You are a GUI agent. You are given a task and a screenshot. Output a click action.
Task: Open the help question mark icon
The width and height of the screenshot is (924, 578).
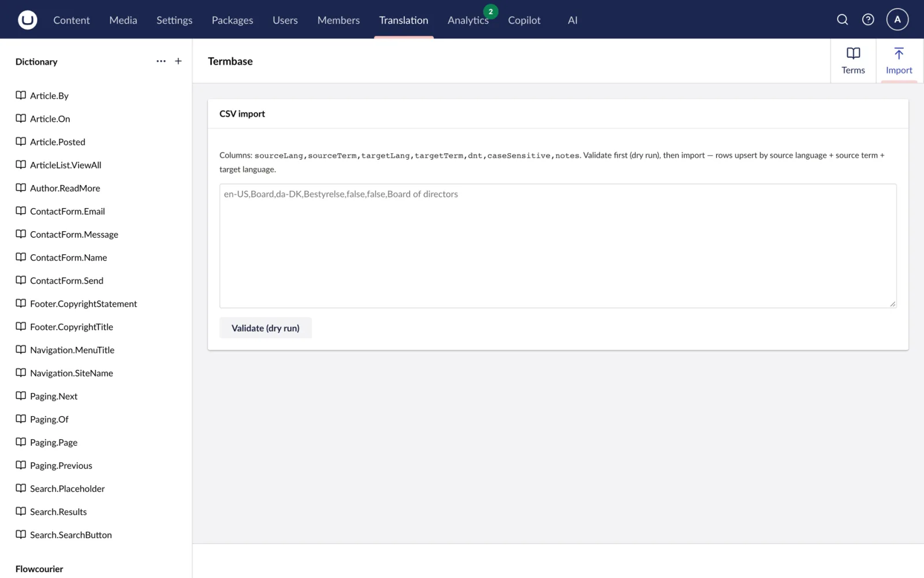tap(868, 20)
